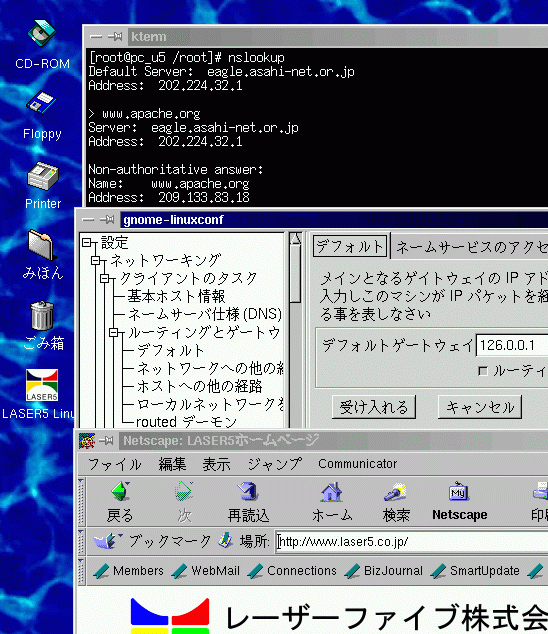Image resolution: width=548 pixels, height=634 pixels.
Task: Open the Printer desktop icon
Action: coord(43,176)
